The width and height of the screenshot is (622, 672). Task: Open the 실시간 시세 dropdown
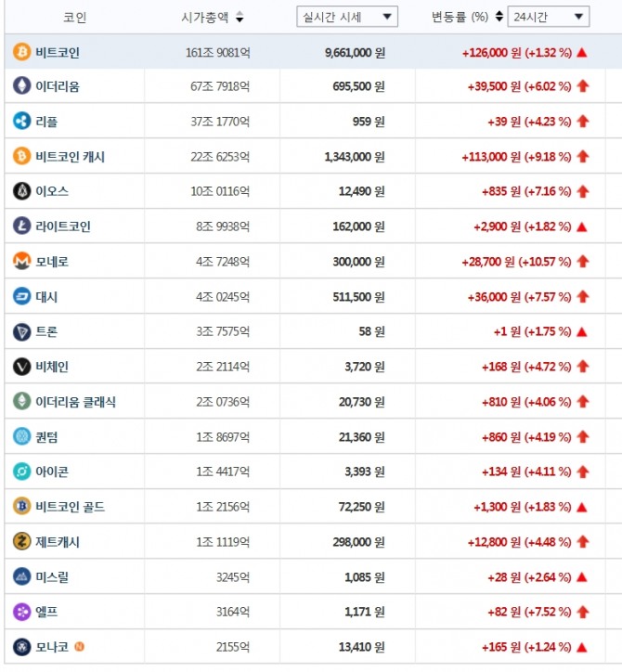tap(347, 17)
